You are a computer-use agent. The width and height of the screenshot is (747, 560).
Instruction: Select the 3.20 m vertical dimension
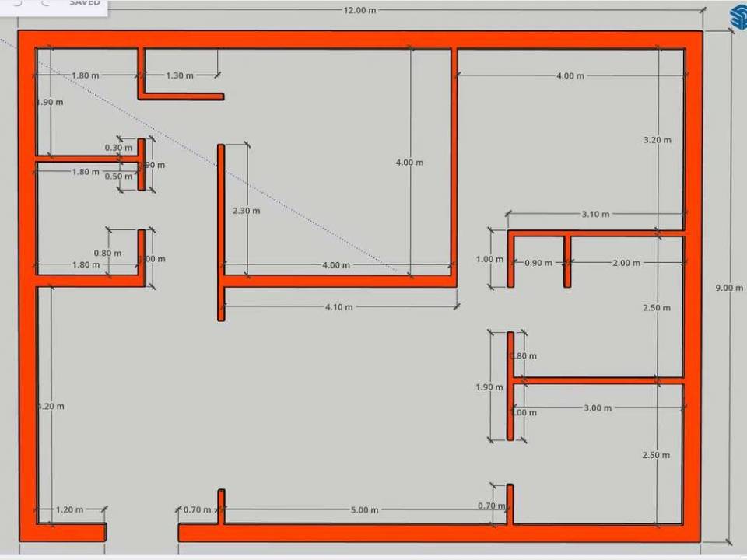(657, 140)
